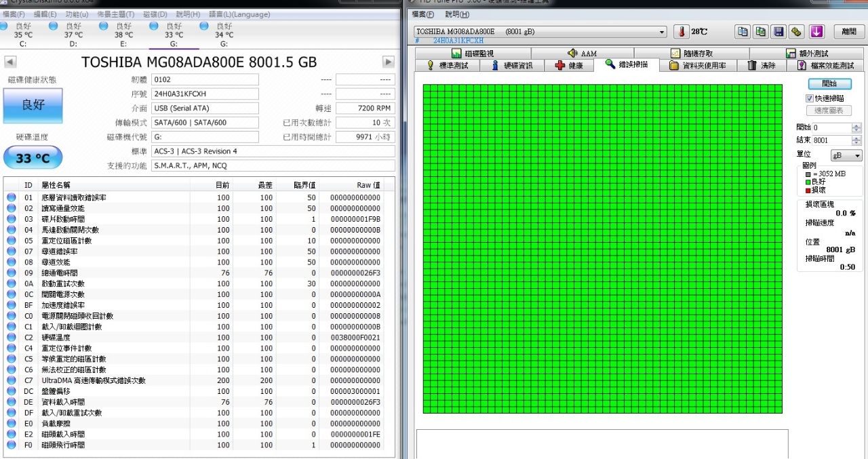Select 錯誤掃描 error scan tab
Viewport: 868px width, 459px height.
point(627,64)
